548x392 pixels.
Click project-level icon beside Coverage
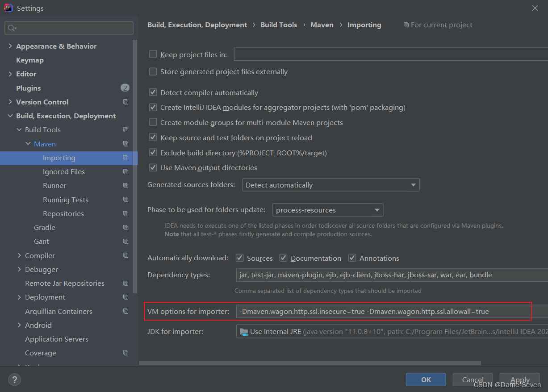pos(125,353)
